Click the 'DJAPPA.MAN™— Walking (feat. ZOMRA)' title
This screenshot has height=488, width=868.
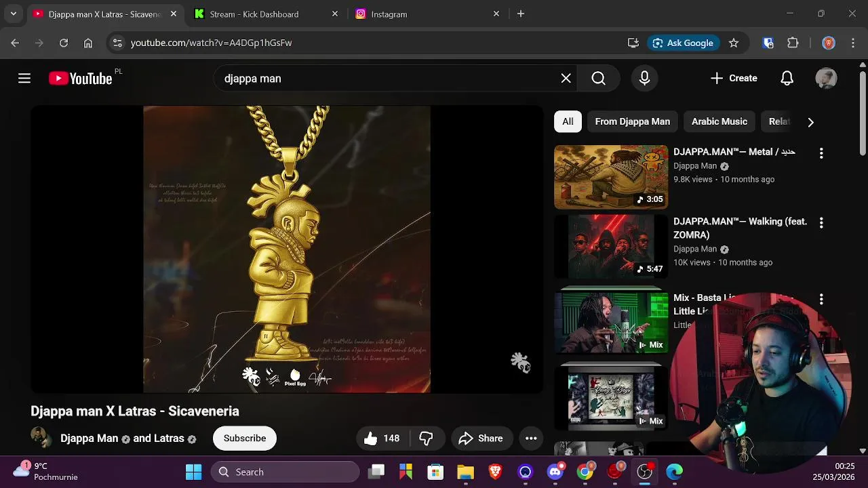click(740, 228)
